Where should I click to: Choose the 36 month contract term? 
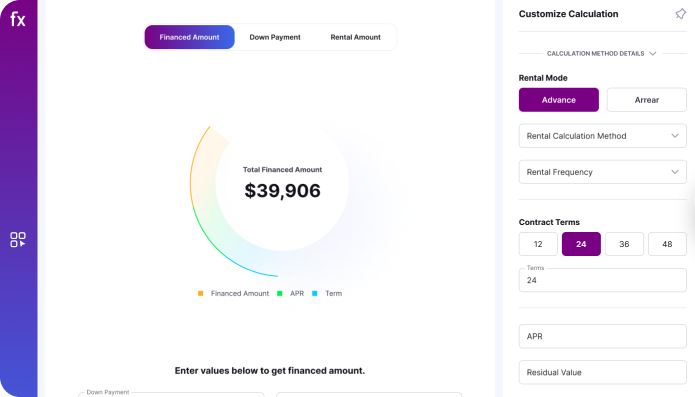(x=624, y=244)
